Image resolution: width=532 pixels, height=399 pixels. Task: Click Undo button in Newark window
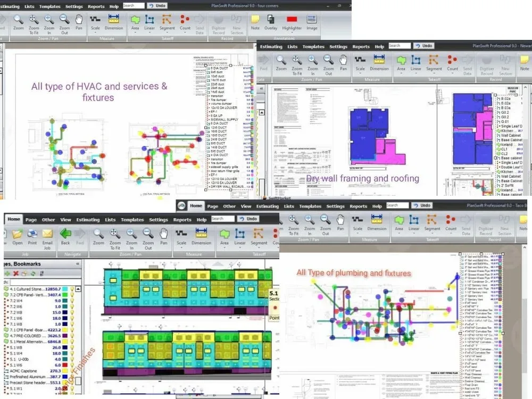pyautogui.click(x=424, y=46)
